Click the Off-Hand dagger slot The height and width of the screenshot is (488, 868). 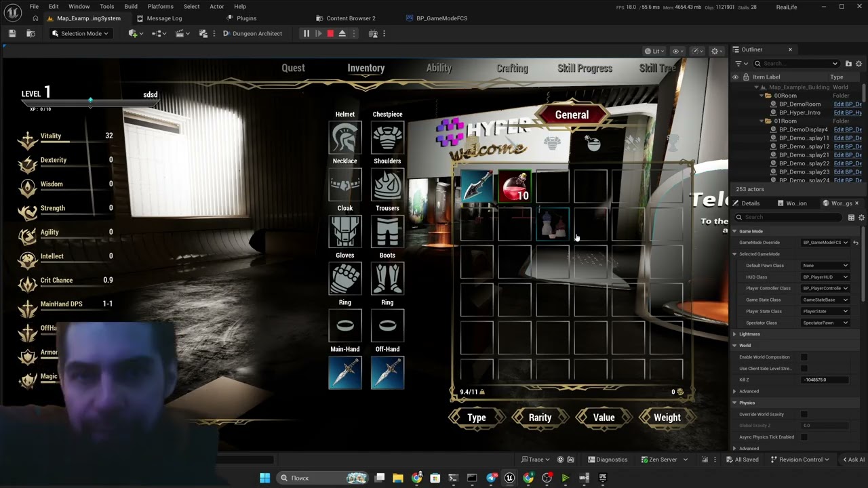(387, 373)
